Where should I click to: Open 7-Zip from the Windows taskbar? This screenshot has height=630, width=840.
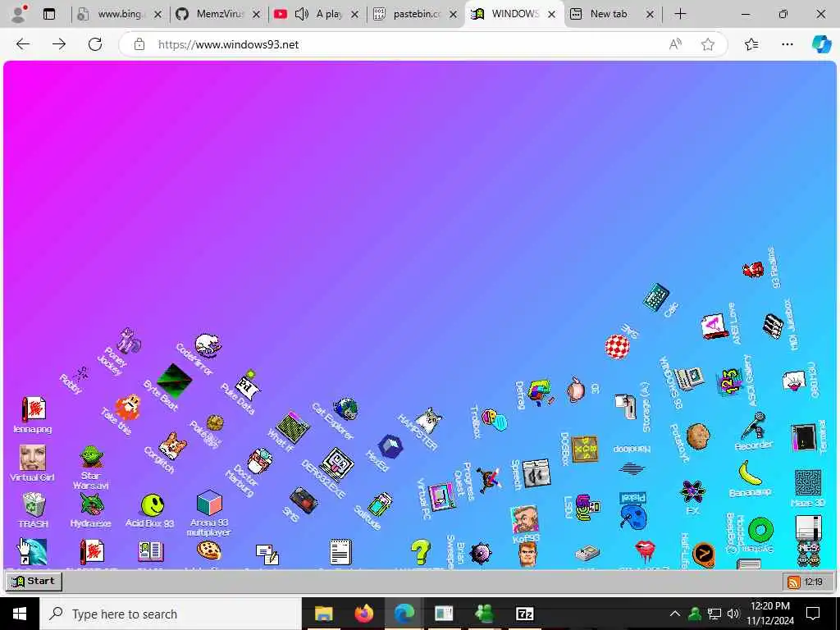point(524,614)
